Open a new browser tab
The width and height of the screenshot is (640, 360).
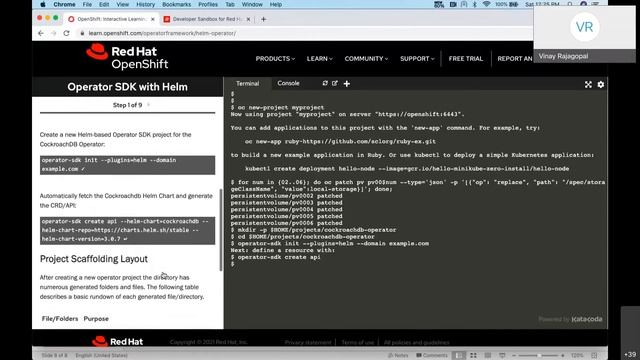263,19
